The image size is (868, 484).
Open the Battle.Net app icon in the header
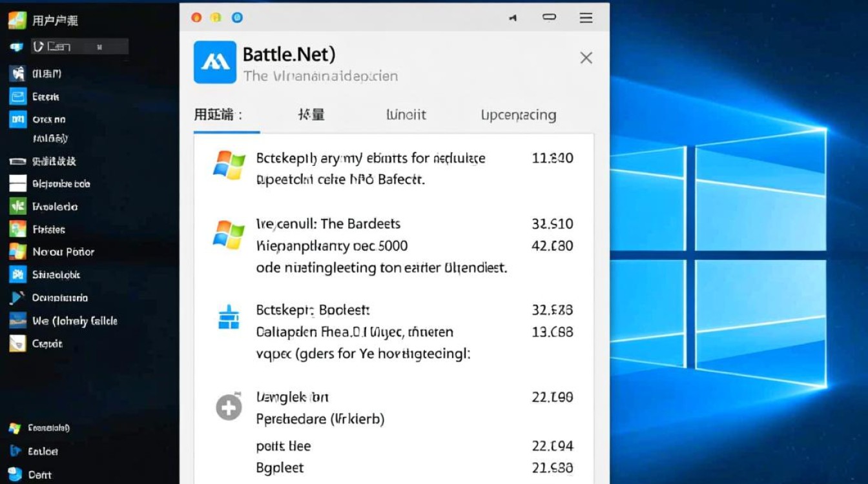click(x=214, y=63)
